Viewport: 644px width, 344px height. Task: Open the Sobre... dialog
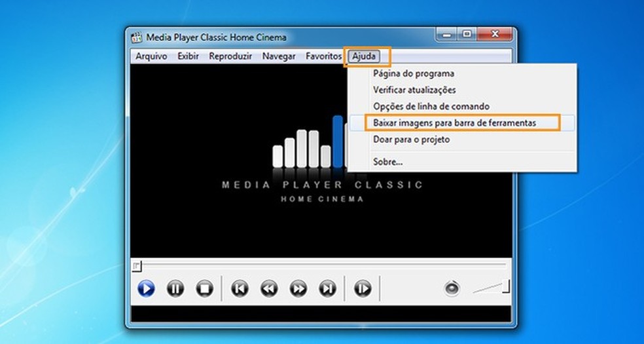pos(462,162)
